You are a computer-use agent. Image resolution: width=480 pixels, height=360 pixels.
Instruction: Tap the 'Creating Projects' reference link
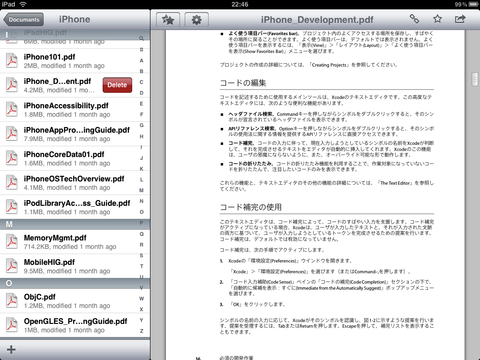pyautogui.click(x=330, y=65)
